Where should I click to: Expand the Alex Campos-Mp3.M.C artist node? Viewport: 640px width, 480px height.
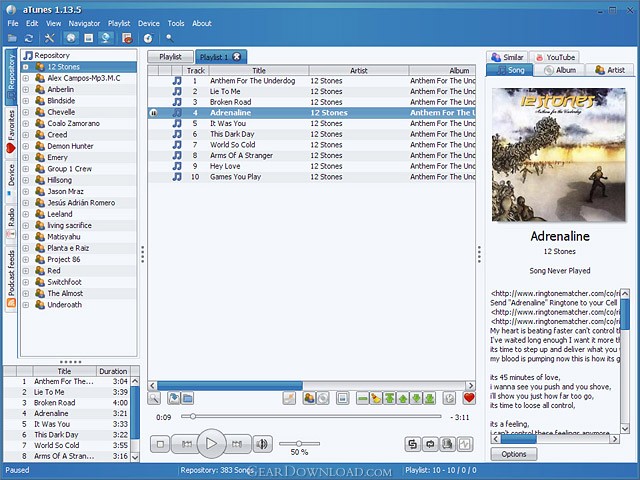[26, 78]
